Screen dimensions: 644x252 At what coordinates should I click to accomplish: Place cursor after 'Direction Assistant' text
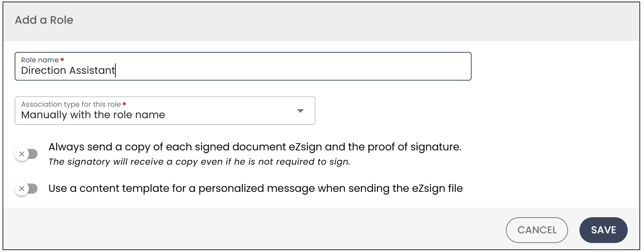pyautogui.click(x=115, y=70)
